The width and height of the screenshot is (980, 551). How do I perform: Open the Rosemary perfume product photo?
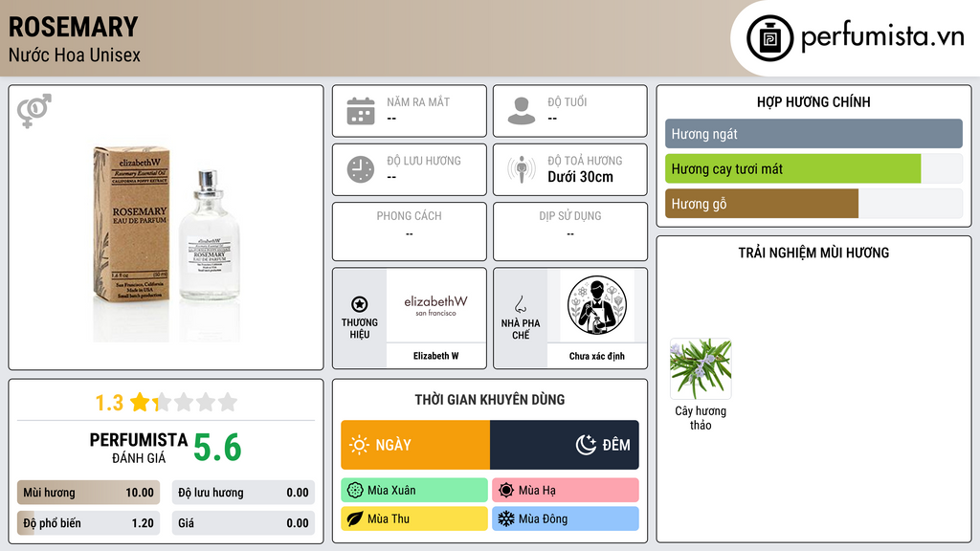pos(166,244)
